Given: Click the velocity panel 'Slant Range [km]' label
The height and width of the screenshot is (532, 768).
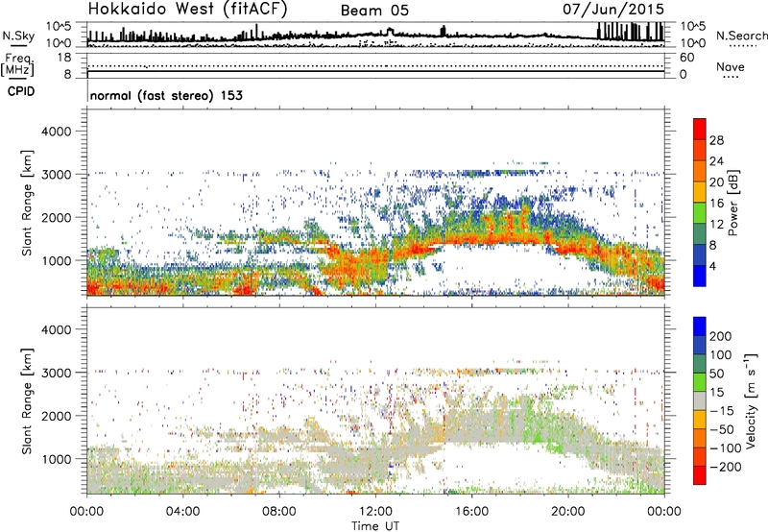Looking at the screenshot, I should 27,401.
